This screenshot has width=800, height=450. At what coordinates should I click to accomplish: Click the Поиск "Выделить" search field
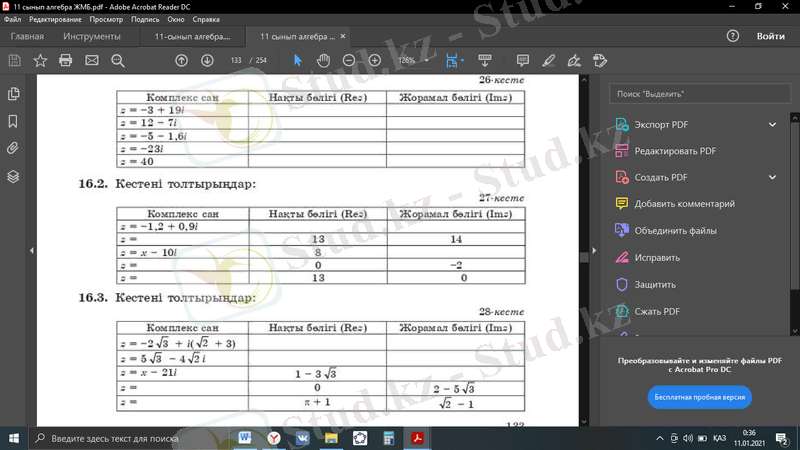tap(700, 93)
